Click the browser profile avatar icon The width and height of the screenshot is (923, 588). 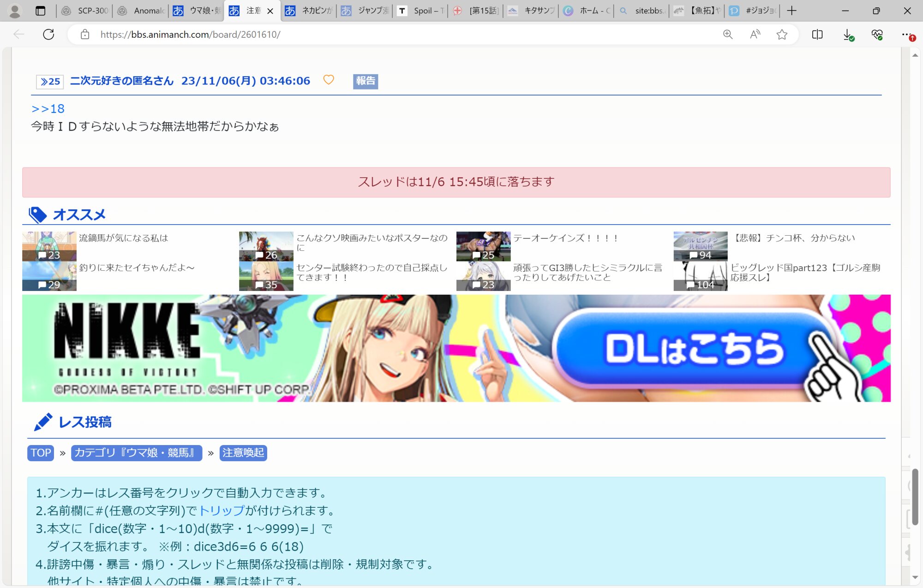point(15,11)
